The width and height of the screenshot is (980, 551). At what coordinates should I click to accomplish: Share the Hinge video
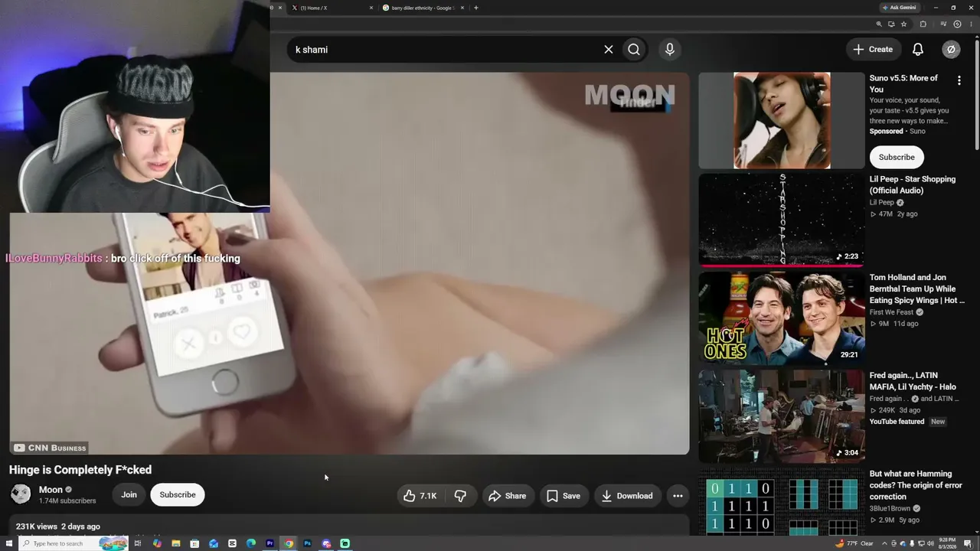click(508, 496)
